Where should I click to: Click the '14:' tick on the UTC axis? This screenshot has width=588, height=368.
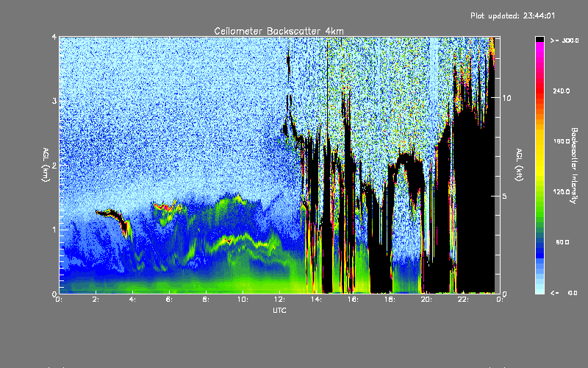pyautogui.click(x=316, y=300)
